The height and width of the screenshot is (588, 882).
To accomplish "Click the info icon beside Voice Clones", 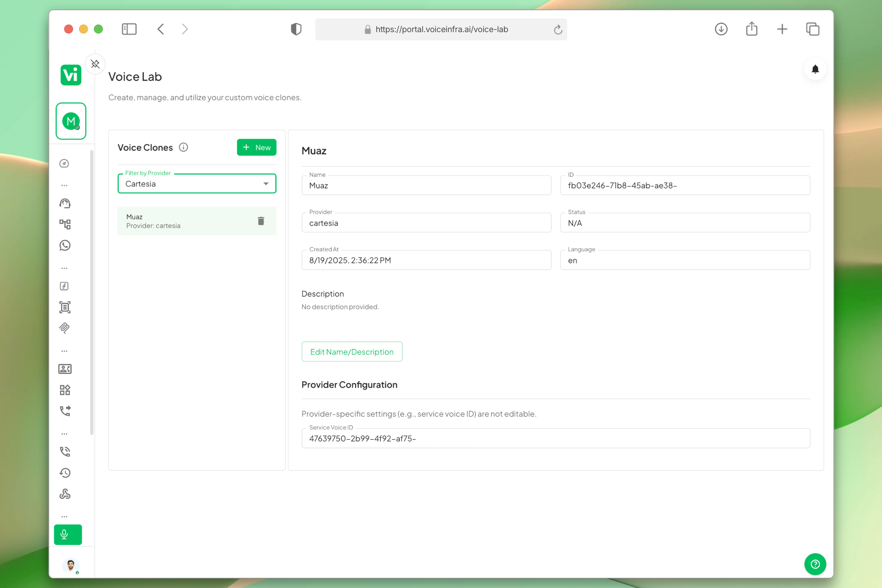I will click(x=183, y=147).
